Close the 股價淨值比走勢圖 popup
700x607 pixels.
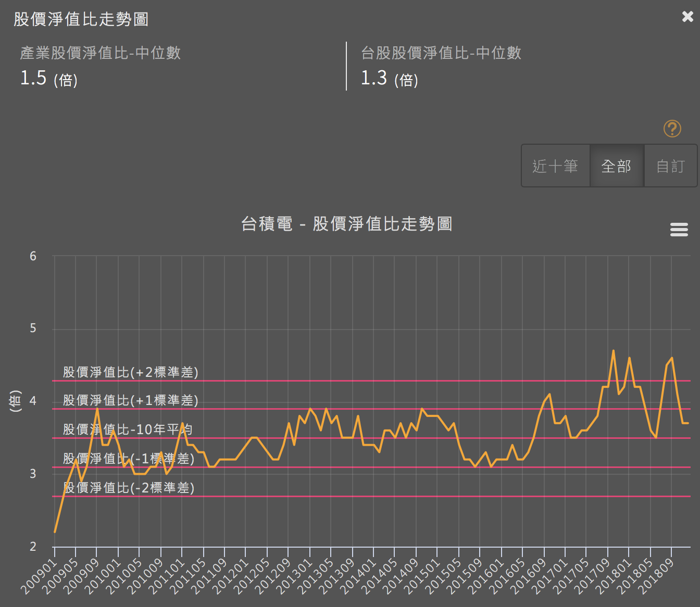click(x=686, y=16)
